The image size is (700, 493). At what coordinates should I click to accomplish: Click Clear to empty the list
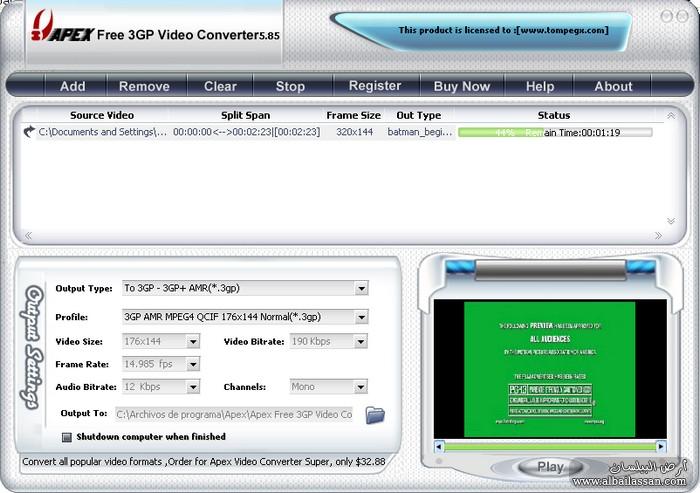220,86
